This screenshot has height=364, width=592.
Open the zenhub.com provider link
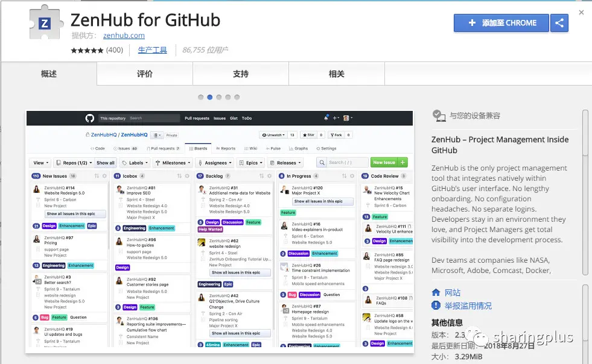tap(124, 36)
